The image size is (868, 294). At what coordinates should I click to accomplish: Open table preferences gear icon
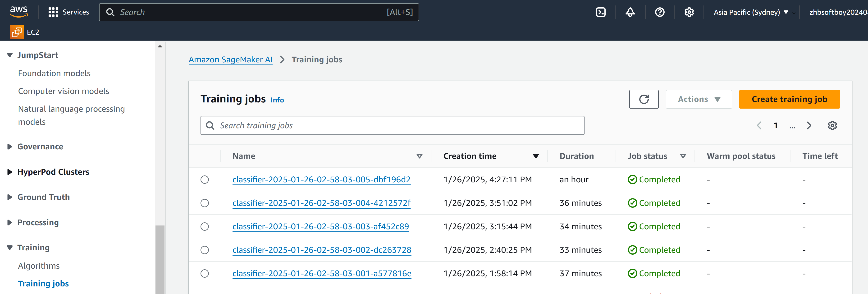[x=832, y=125]
